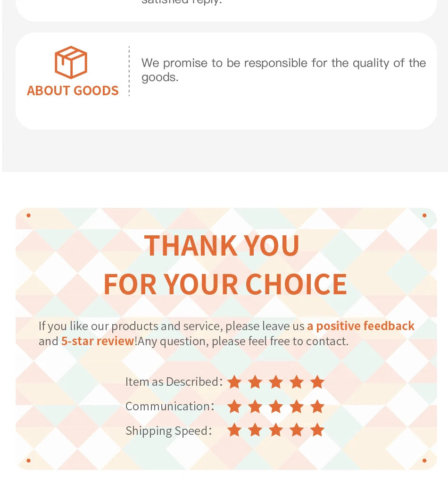Click the second Communication star
The image size is (448, 482).
(255, 407)
